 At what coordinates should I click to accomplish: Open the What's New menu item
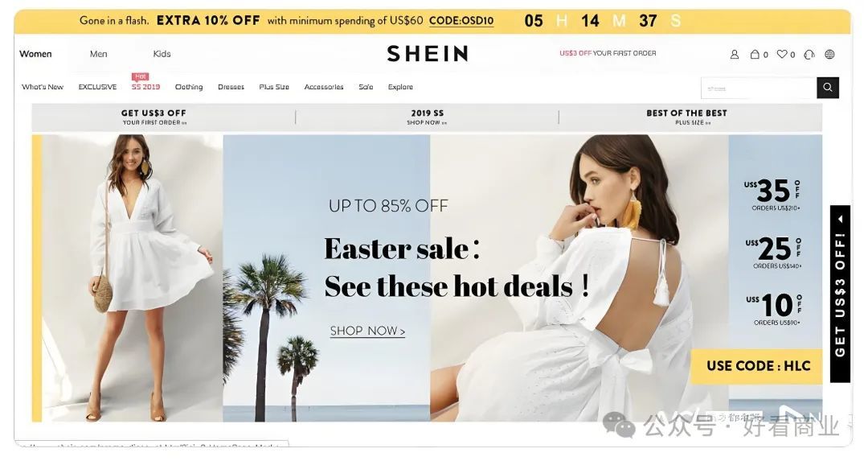coord(43,87)
